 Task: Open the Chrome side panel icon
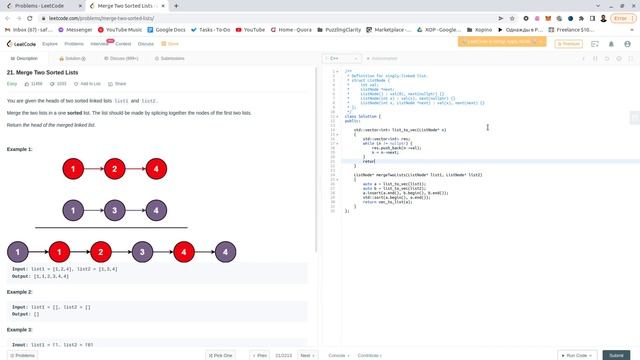coord(592,18)
